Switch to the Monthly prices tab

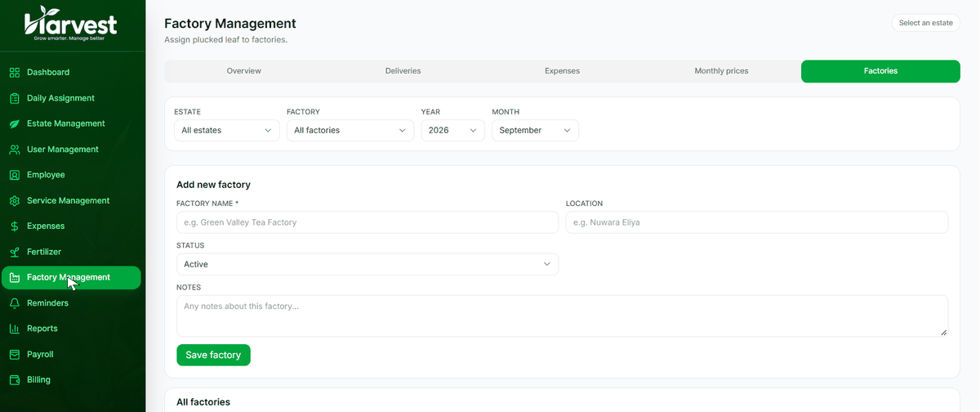[x=721, y=71]
